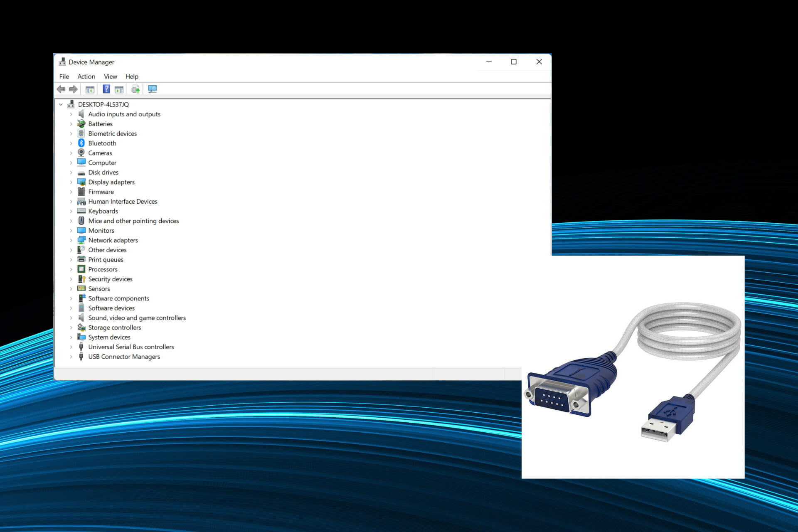Collapse the DESKTOP-4L537JQ root node
The image size is (798, 532).
61,104
